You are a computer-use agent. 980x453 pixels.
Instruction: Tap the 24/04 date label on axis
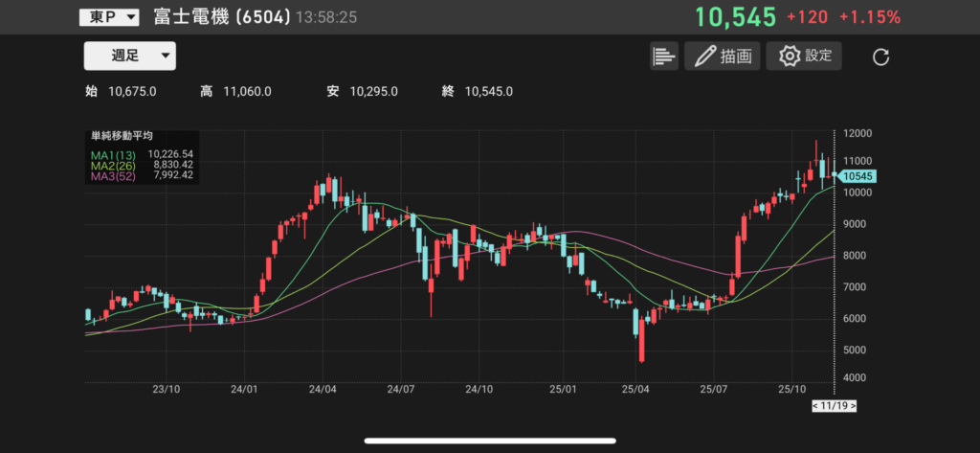click(322, 390)
